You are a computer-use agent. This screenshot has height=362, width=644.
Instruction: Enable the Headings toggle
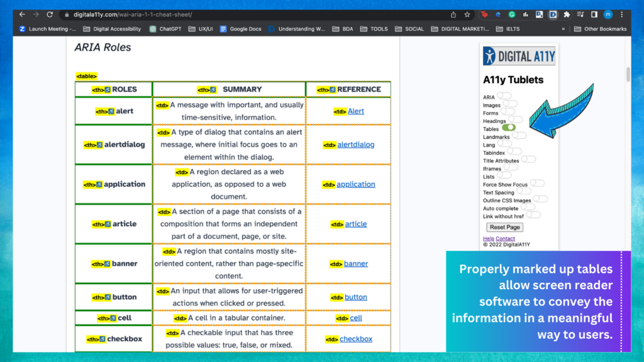click(515, 120)
